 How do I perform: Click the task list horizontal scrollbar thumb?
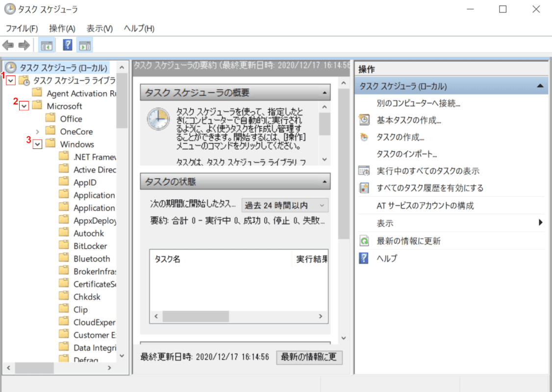click(196, 317)
